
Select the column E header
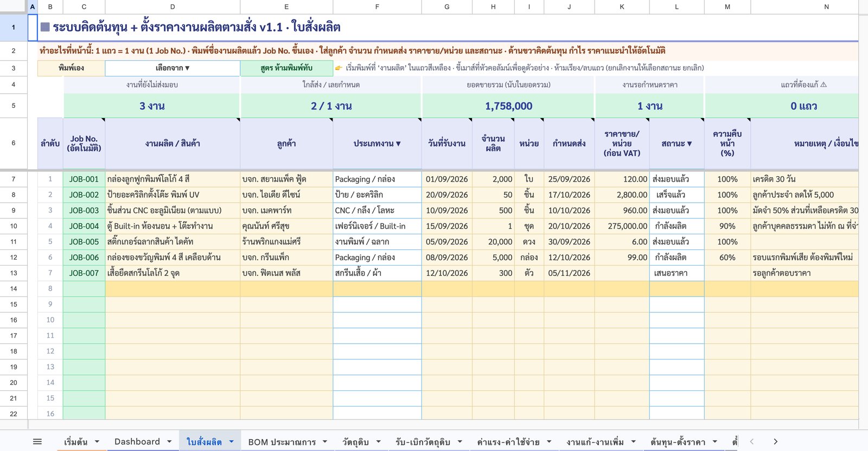tap(286, 7)
